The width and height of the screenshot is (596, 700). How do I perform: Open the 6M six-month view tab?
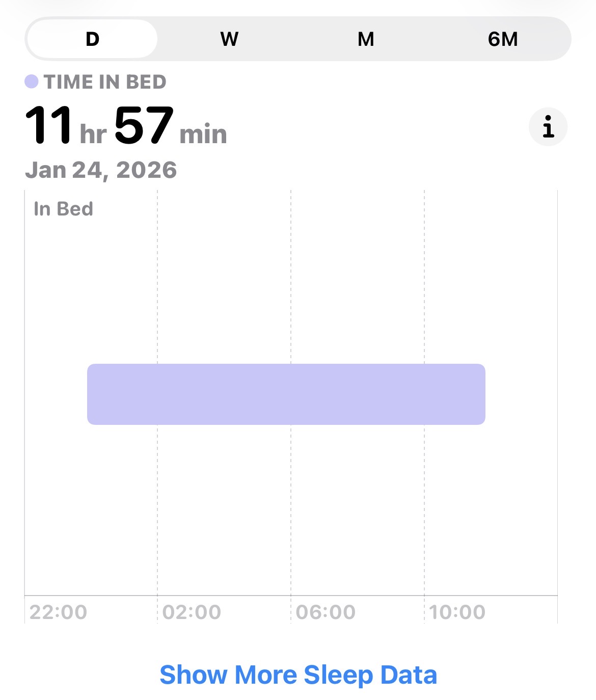(x=502, y=39)
